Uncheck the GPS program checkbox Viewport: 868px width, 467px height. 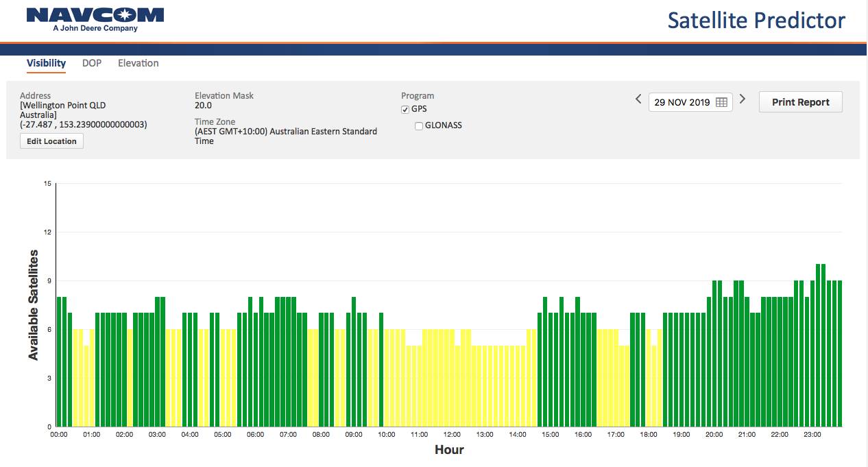click(x=405, y=110)
